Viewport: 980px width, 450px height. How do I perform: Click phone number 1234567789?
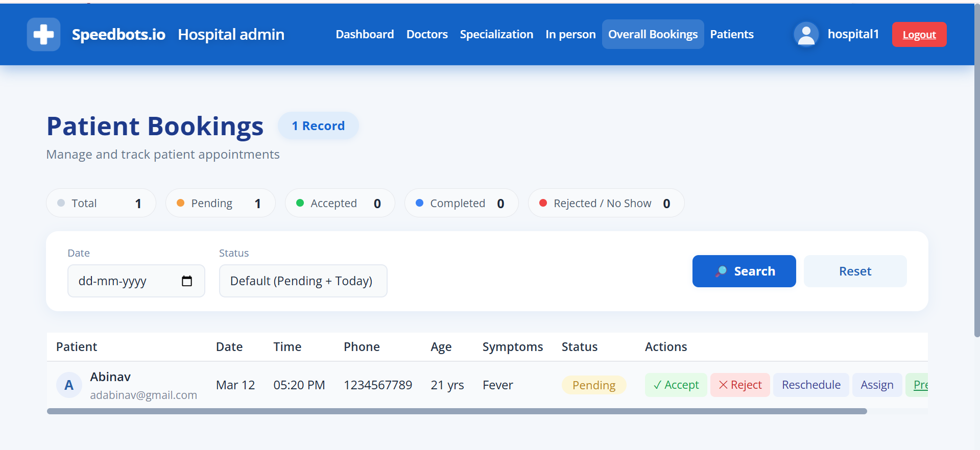378,385
